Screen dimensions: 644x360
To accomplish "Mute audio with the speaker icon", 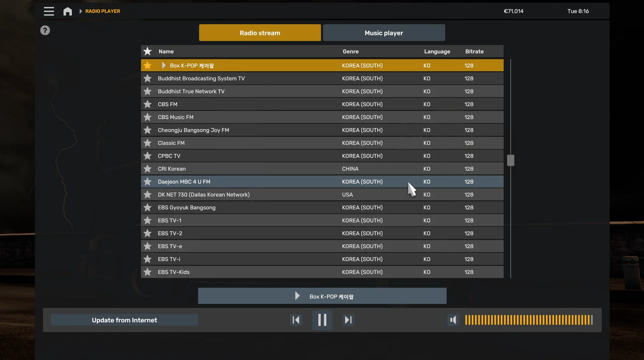I will 453,320.
